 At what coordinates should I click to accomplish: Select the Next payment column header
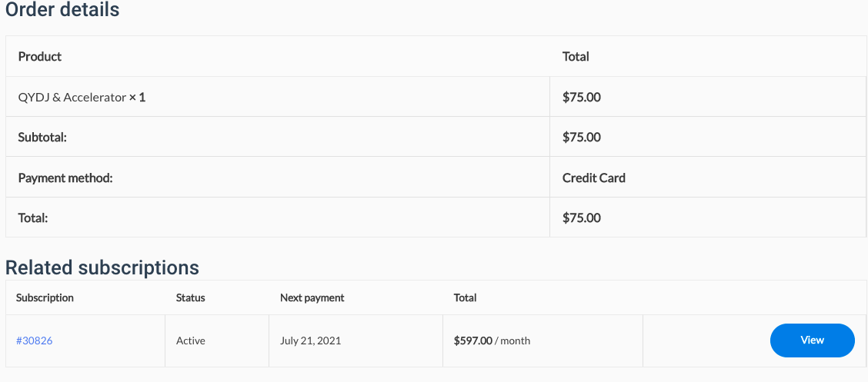coord(312,297)
